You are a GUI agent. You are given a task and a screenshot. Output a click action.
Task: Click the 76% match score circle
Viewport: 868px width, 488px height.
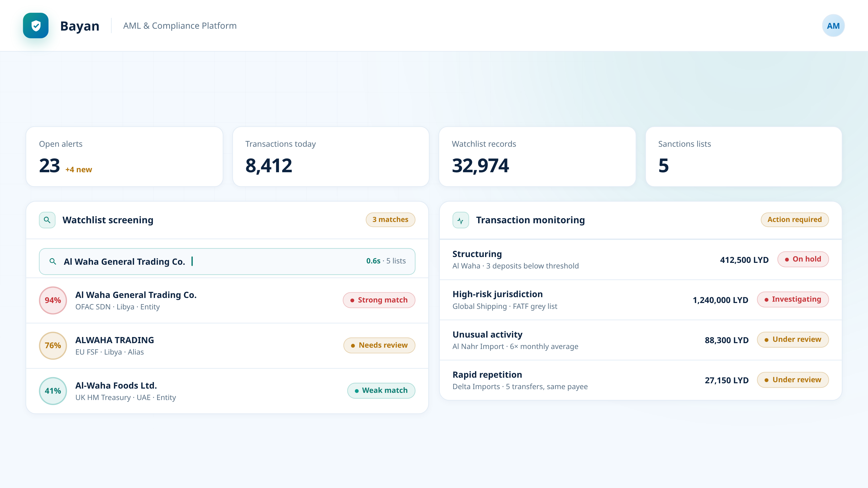pos(53,346)
